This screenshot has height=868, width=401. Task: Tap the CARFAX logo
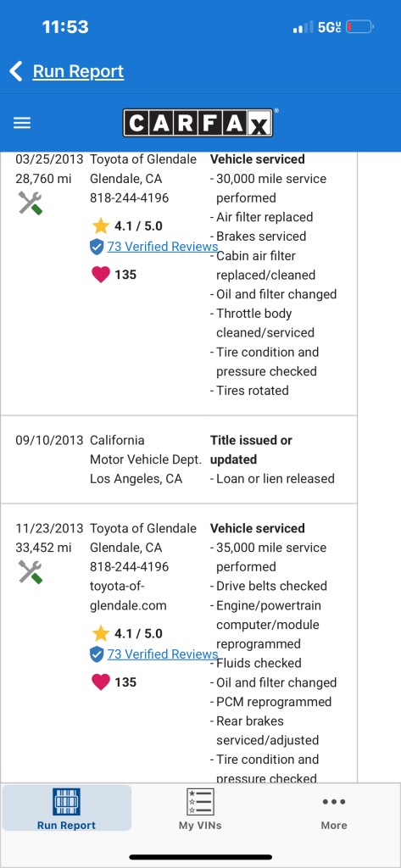198,123
